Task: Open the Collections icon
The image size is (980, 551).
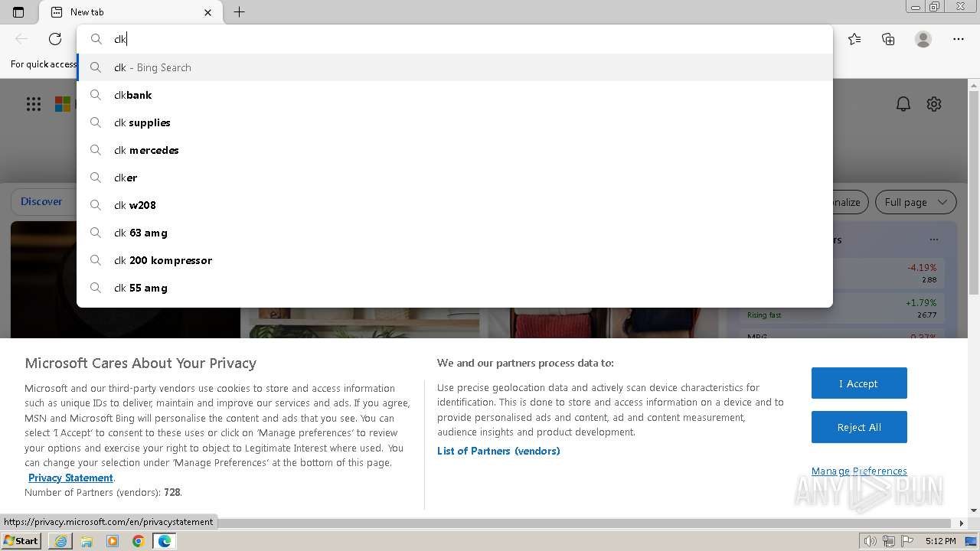Action: (x=888, y=39)
